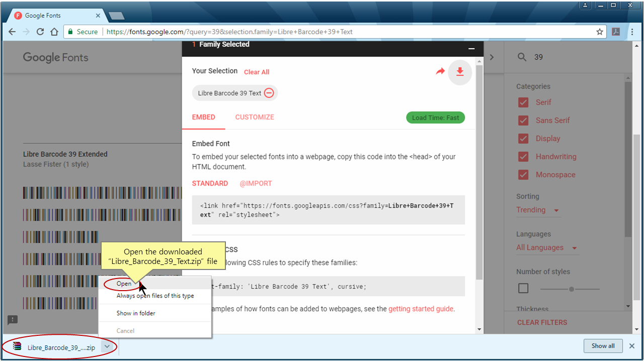Download the selected font family
This screenshot has height=362, width=644.
[459, 72]
